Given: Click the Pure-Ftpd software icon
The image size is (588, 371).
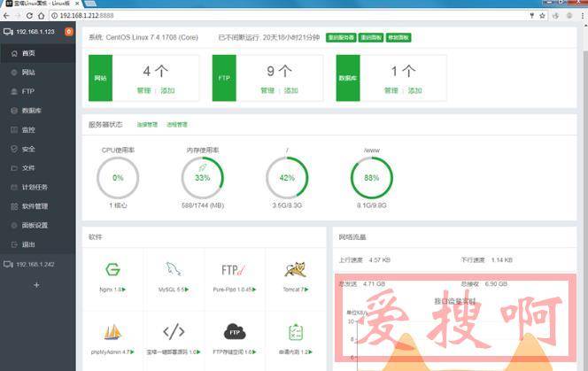Looking at the screenshot, I should coord(234,270).
